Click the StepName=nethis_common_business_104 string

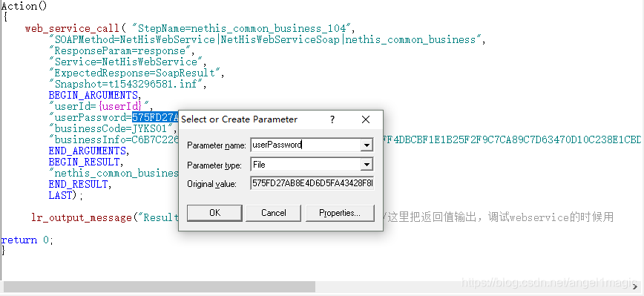243,29
